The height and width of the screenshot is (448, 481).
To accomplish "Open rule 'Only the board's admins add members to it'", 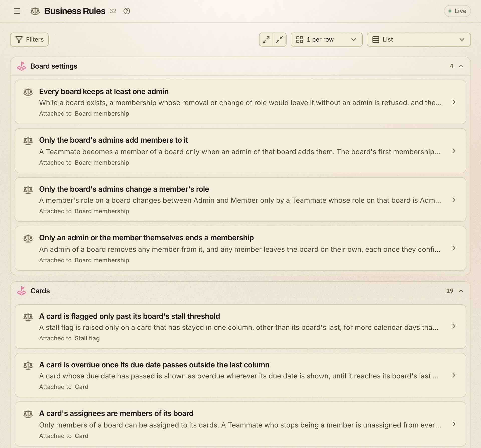I will coord(241,151).
